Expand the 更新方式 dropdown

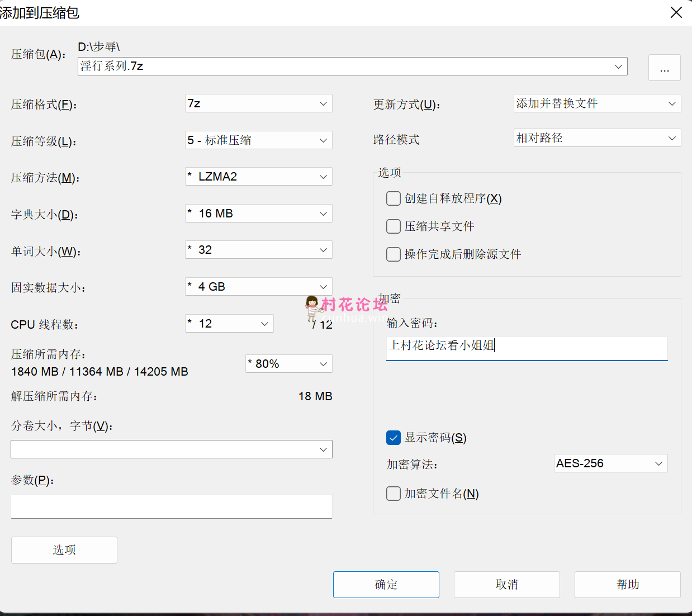596,103
